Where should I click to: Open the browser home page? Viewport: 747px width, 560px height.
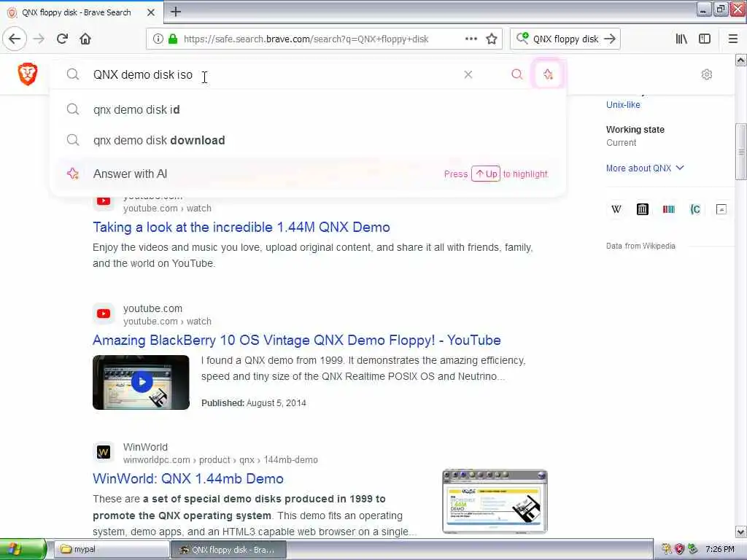point(85,39)
